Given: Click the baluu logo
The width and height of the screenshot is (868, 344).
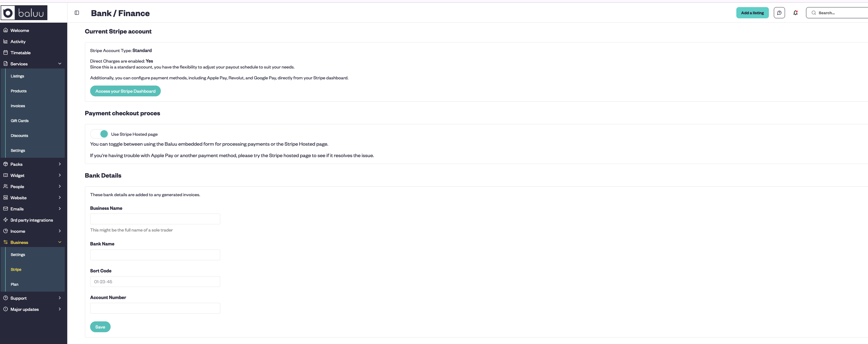Looking at the screenshot, I should tap(24, 13).
